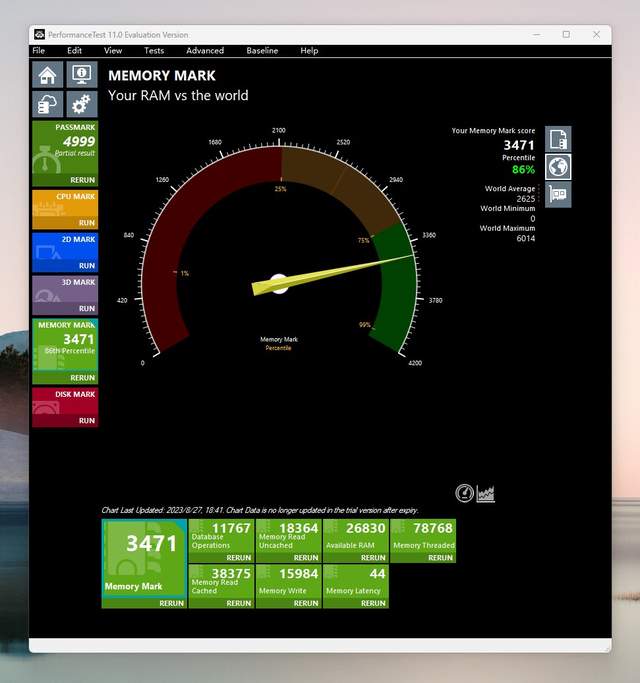640x683 pixels.
Task: Select the world globe comparison icon
Action: [558, 167]
